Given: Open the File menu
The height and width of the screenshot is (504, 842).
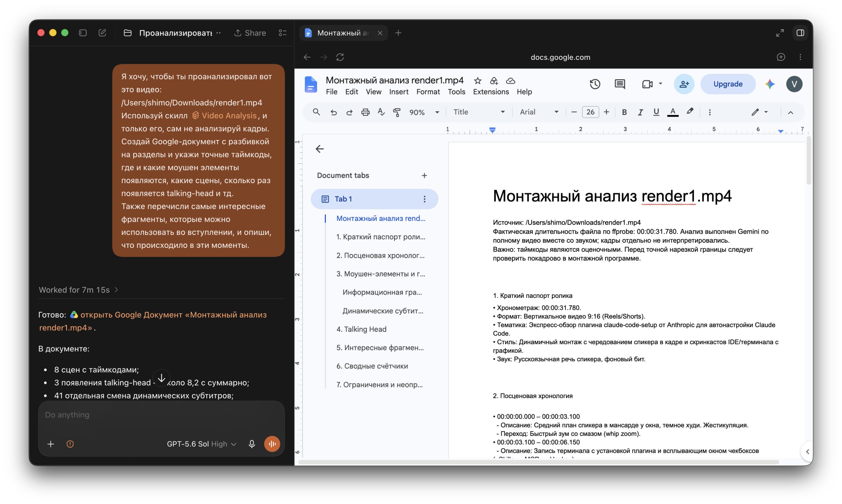Looking at the screenshot, I should [x=332, y=92].
